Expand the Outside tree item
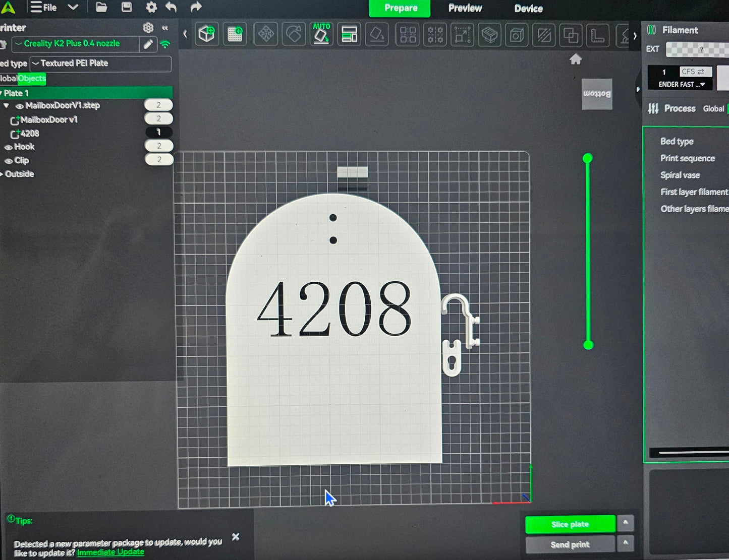 [x=2, y=174]
